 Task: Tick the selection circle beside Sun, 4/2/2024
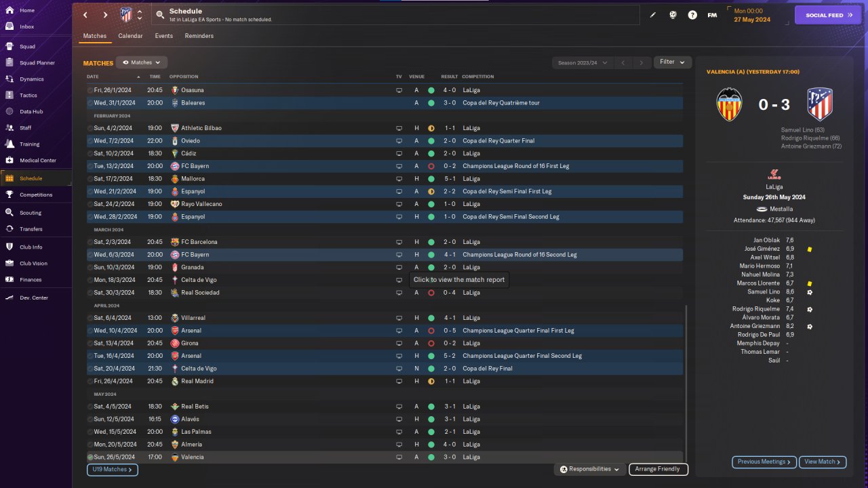point(90,128)
